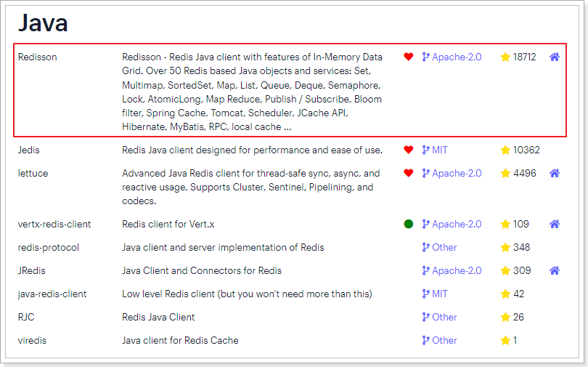The height and width of the screenshot is (367, 588).
Task: Click the star count 18712
Action: (525, 57)
